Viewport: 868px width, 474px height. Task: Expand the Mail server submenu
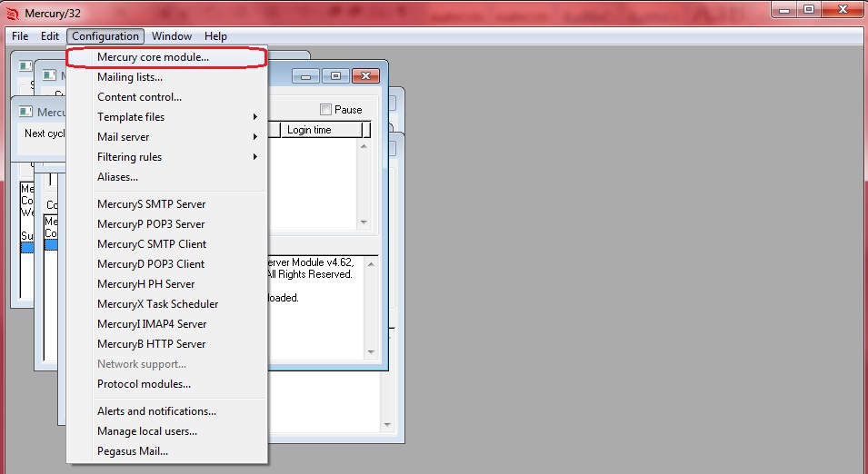tap(166, 136)
